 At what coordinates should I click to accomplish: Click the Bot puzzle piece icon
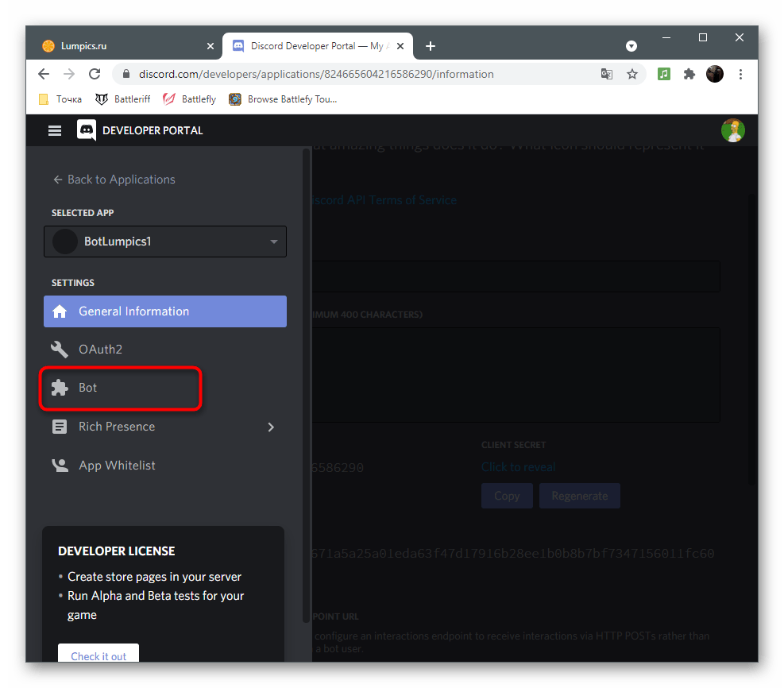point(60,388)
